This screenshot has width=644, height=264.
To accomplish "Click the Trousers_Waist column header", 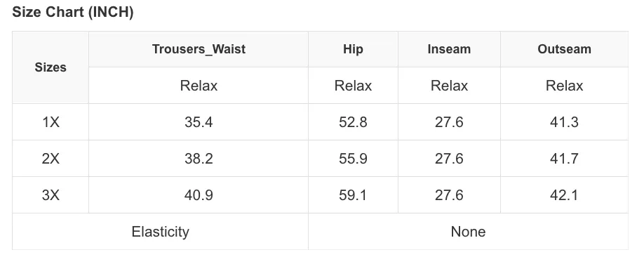I will click(x=199, y=49).
